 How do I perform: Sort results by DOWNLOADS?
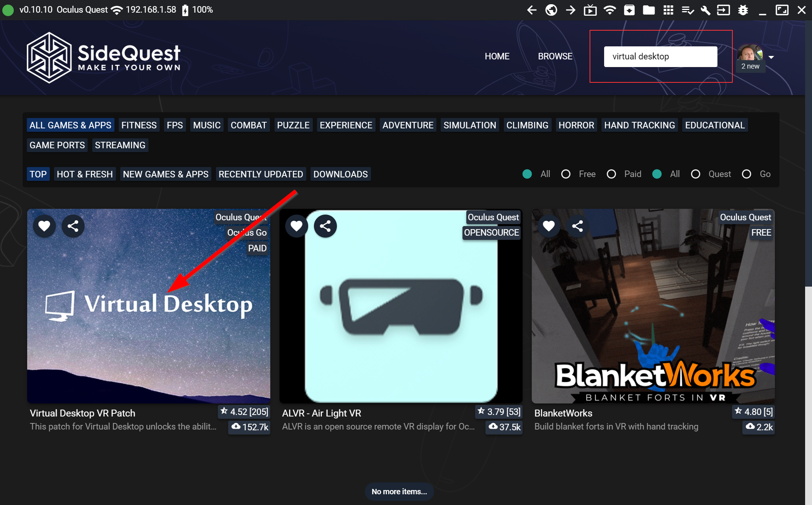340,174
